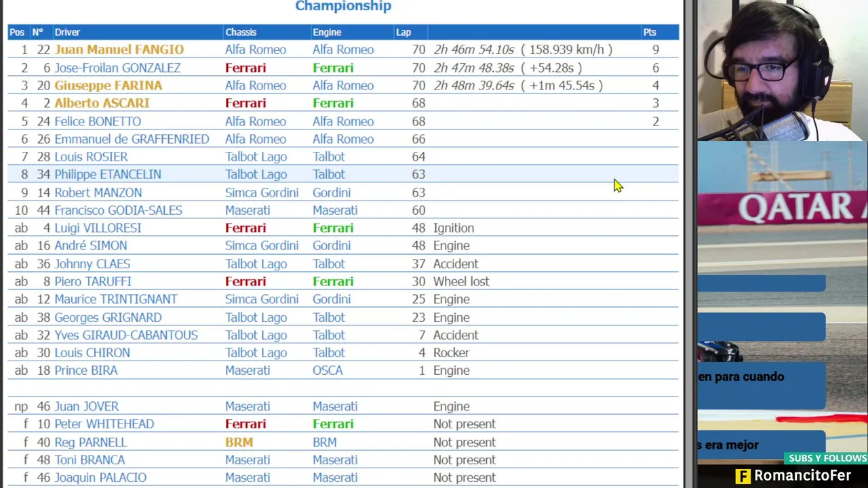Click the Championship heading link
868x488 pixels.
click(x=343, y=6)
